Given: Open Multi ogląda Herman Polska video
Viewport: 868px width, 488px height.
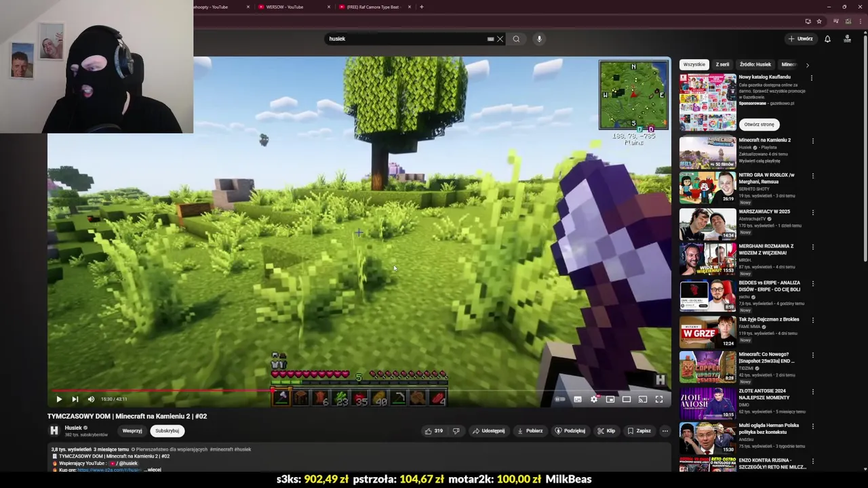Looking at the screenshot, I should pyautogui.click(x=768, y=429).
